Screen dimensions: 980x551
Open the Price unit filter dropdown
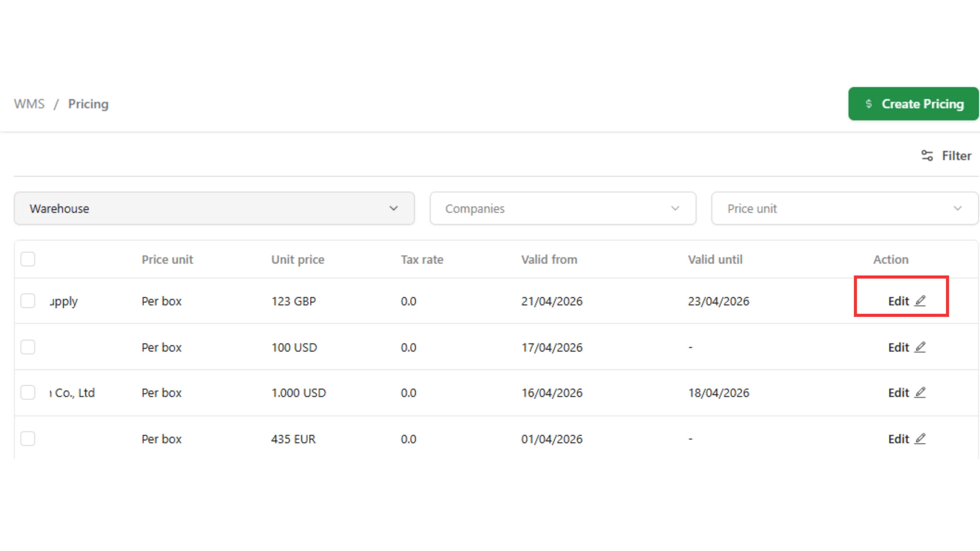pos(844,208)
